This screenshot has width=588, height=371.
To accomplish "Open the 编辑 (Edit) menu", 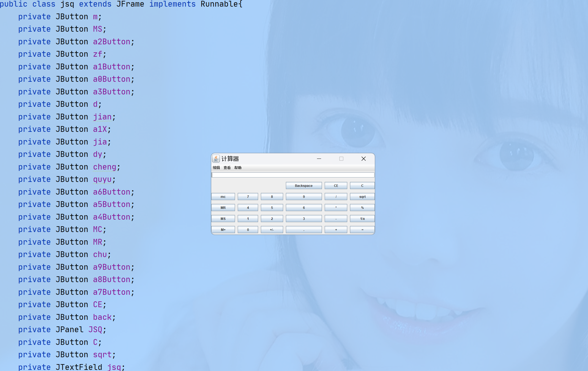I will pyautogui.click(x=216, y=168).
